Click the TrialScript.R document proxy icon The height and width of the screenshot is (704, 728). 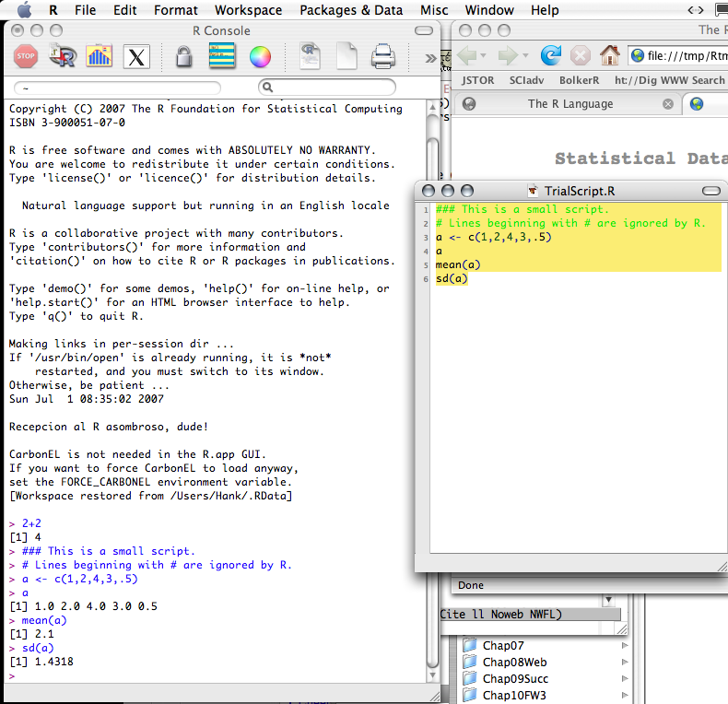533,191
